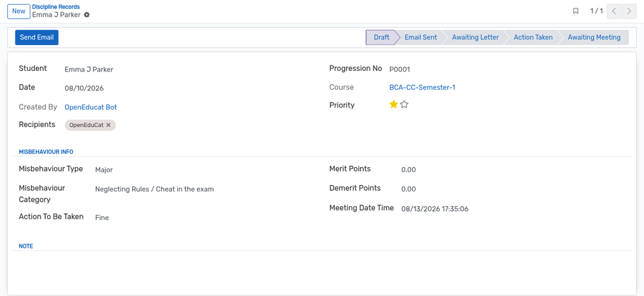The image size is (644, 296).
Task: Click the NOTE section heading
Action: tap(26, 246)
